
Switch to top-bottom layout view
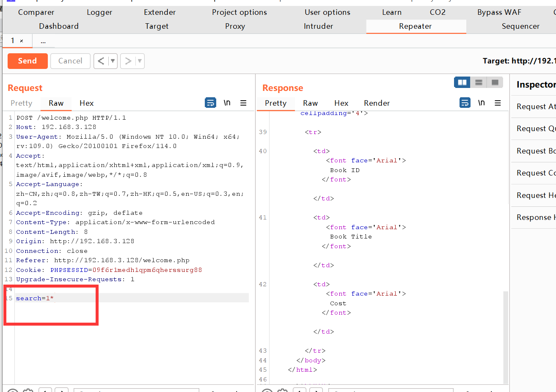pyautogui.click(x=479, y=82)
